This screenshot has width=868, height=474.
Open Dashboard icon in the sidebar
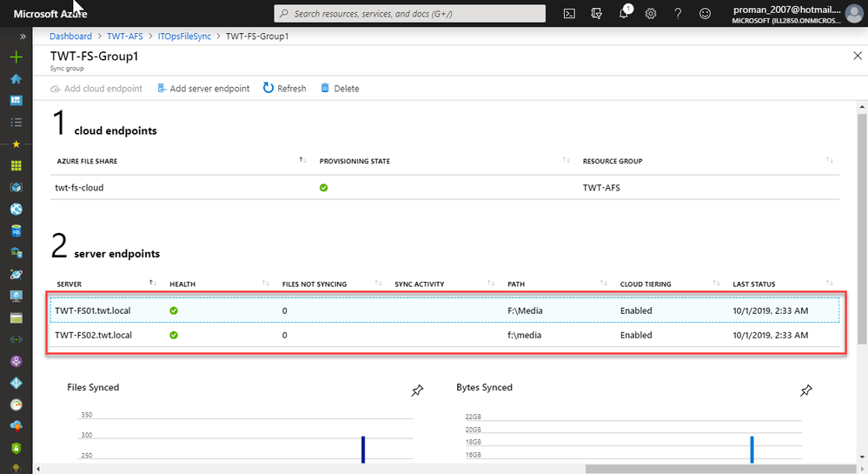click(16, 100)
